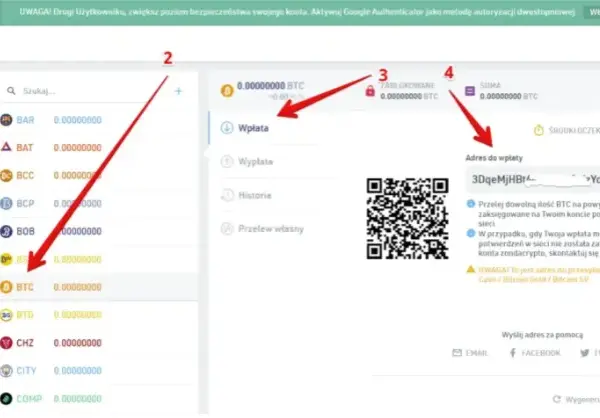Select the CITY wallet row
The height and width of the screenshot is (418, 600).
[x=99, y=371]
